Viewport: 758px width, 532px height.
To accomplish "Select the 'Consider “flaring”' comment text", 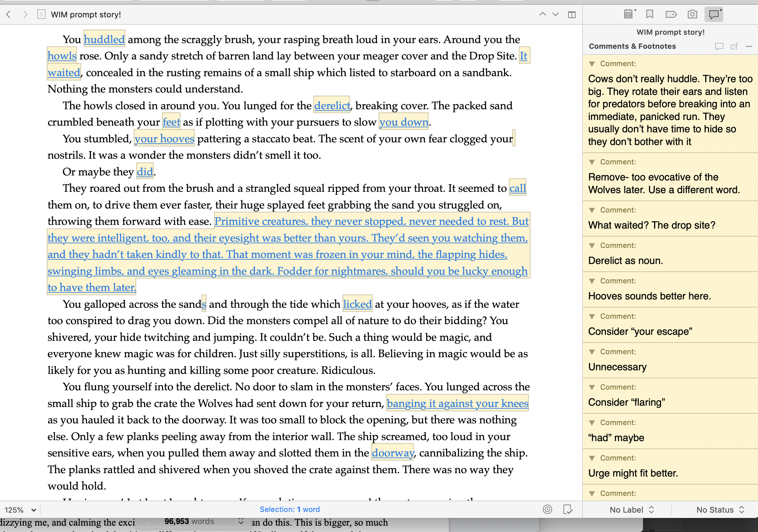I will [627, 402].
